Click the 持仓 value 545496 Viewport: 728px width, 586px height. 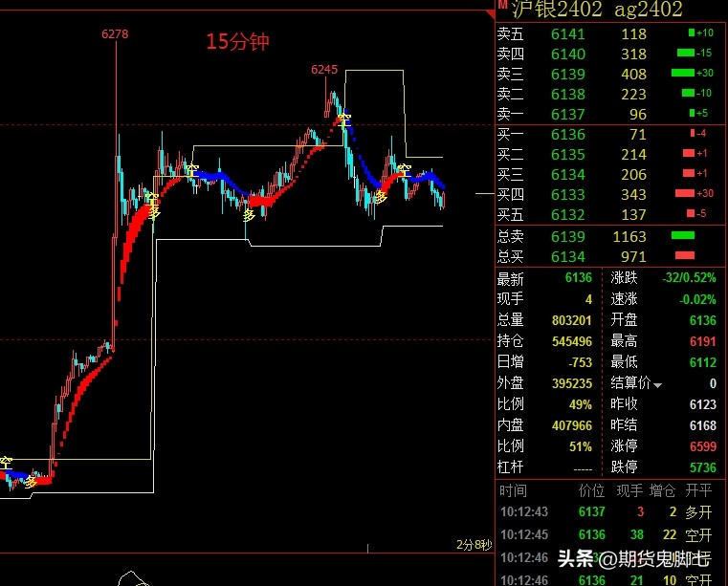[x=572, y=342]
